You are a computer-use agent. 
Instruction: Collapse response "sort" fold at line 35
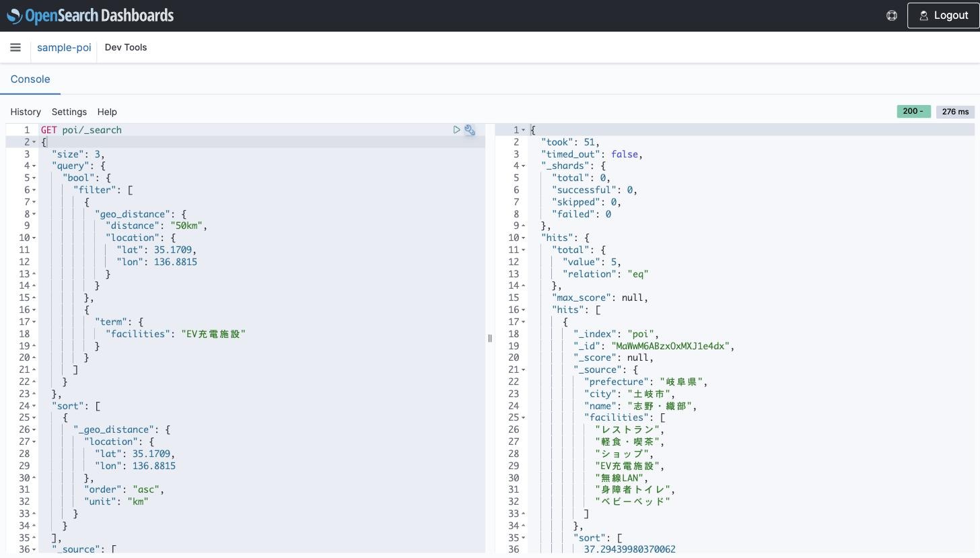(x=524, y=538)
